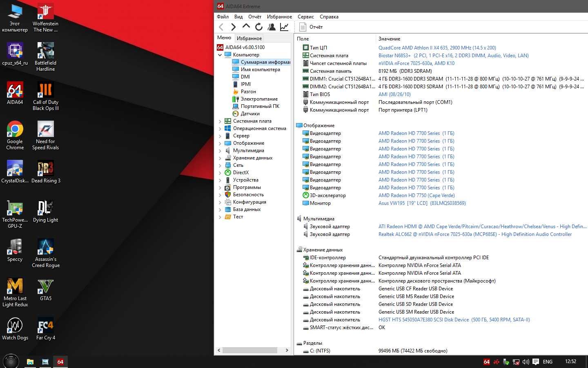Open the Asus VW195 monitor link
The image size is (588, 368).
pos(422,203)
